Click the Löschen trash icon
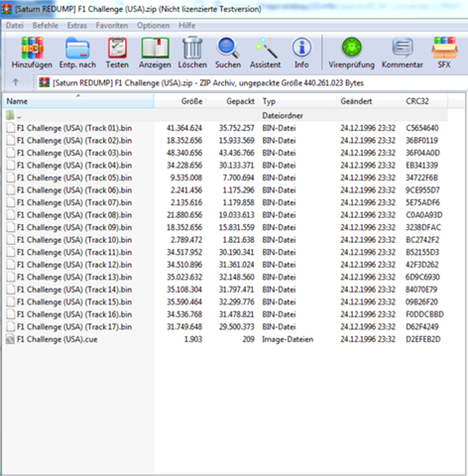The image size is (468, 476). click(x=192, y=48)
